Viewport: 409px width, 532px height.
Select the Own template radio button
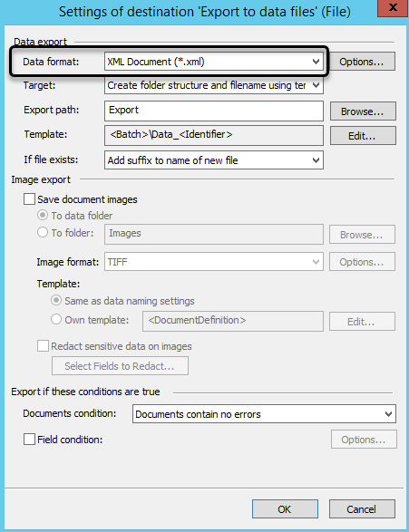click(56, 319)
